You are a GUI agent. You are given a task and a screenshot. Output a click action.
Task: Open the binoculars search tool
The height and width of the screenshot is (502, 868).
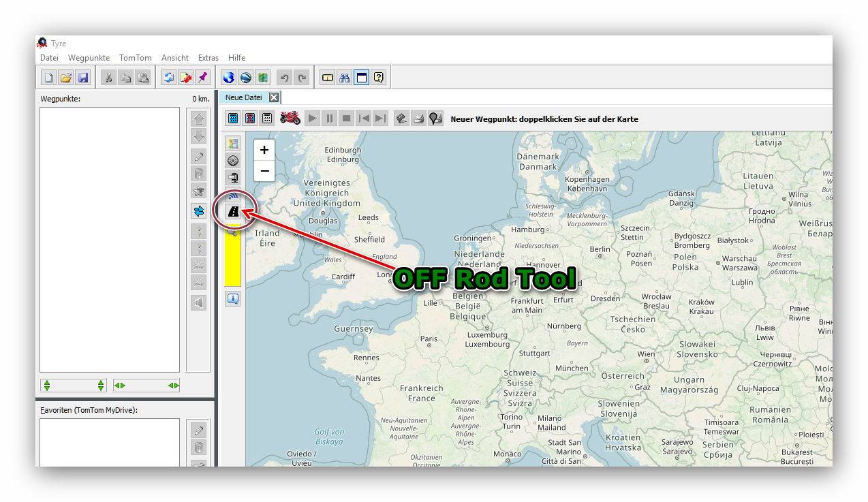(345, 78)
